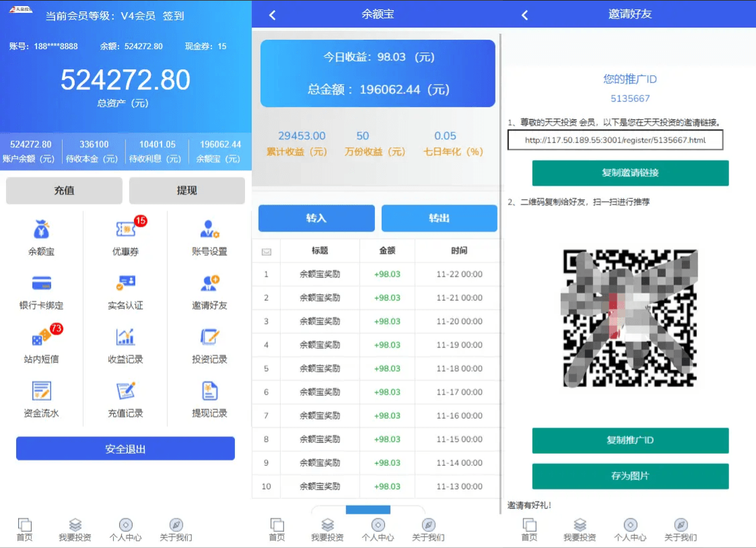756x548 pixels.
Task: Open 收益记录 earnings chart icon
Action: (x=125, y=337)
